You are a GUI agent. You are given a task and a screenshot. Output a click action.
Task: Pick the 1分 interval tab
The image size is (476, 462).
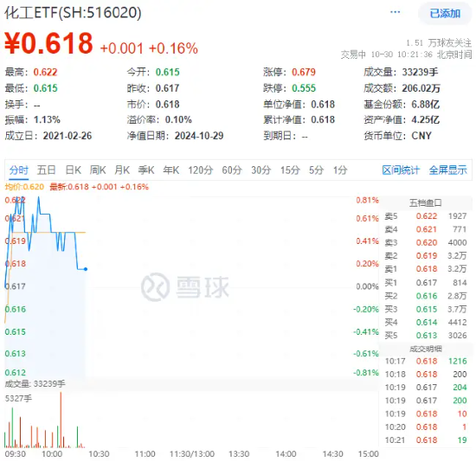click(340, 170)
